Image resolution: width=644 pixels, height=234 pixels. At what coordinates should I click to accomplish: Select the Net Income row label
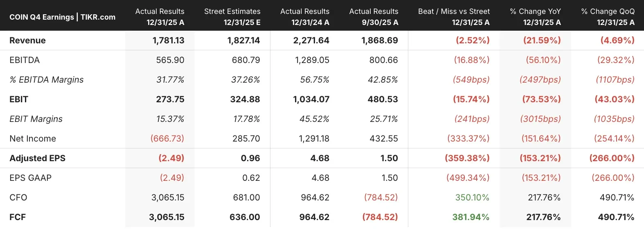[33, 139]
